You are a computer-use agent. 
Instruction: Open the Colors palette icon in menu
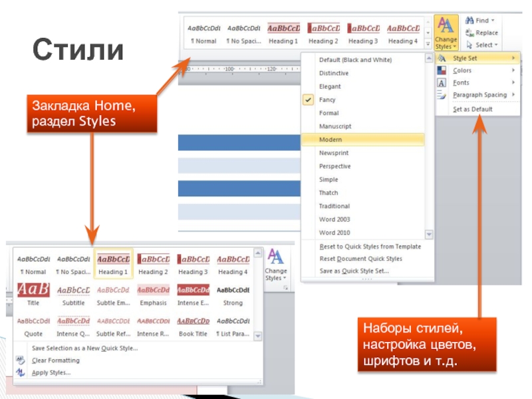click(441, 70)
